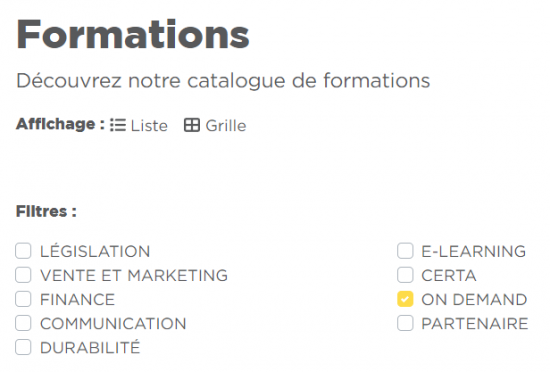Check the FINANCE filter box
Viewport: 550px width, 372px height.
pyautogui.click(x=23, y=299)
